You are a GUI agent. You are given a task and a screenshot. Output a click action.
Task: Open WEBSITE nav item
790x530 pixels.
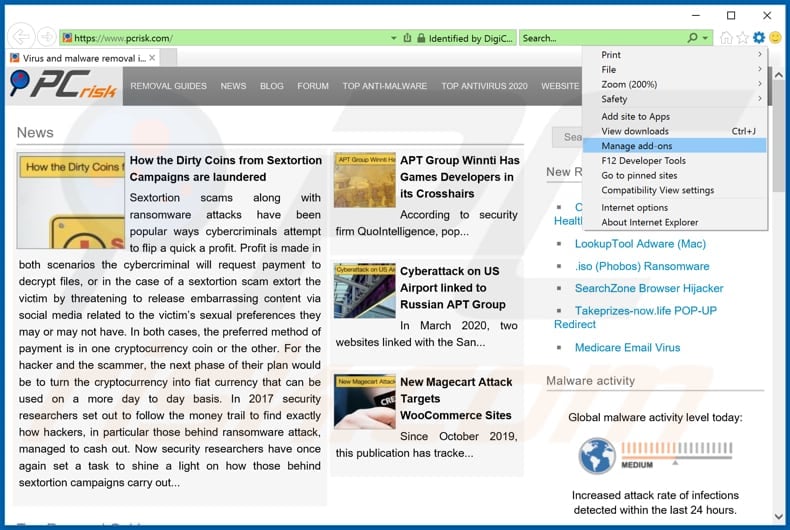click(x=560, y=86)
